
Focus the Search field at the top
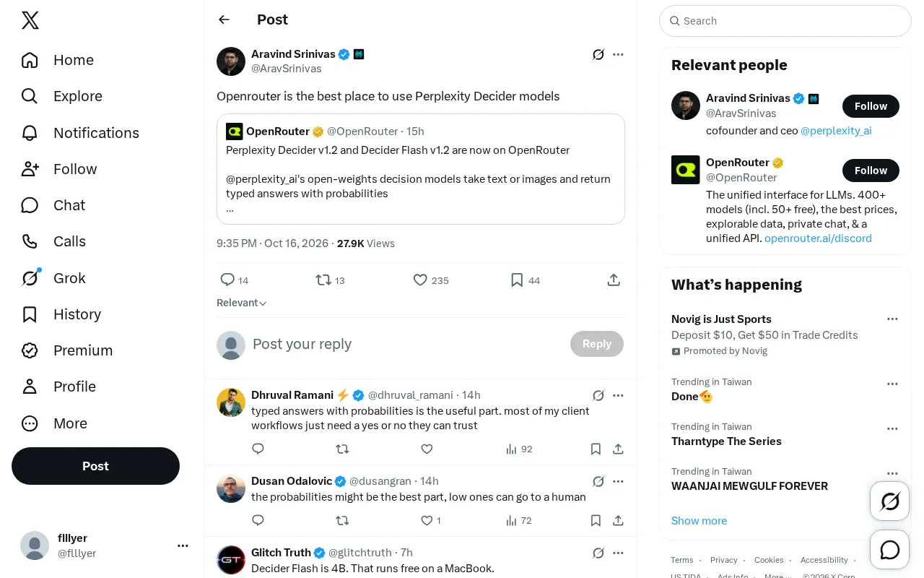click(x=785, y=21)
